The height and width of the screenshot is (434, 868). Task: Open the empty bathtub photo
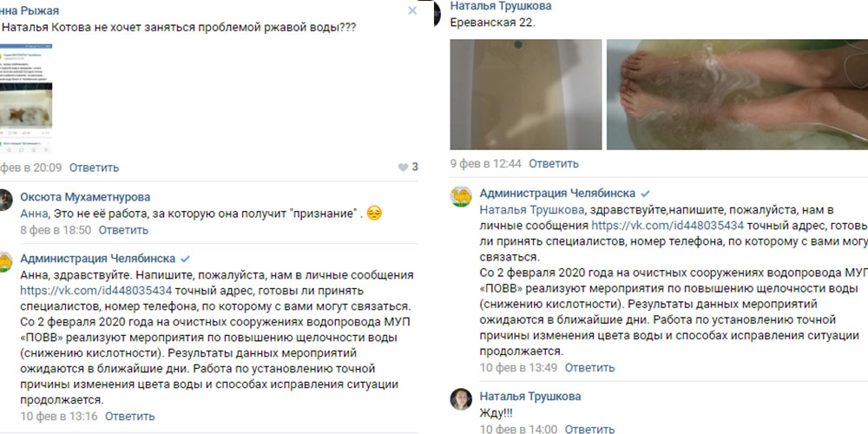pyautogui.click(x=526, y=95)
